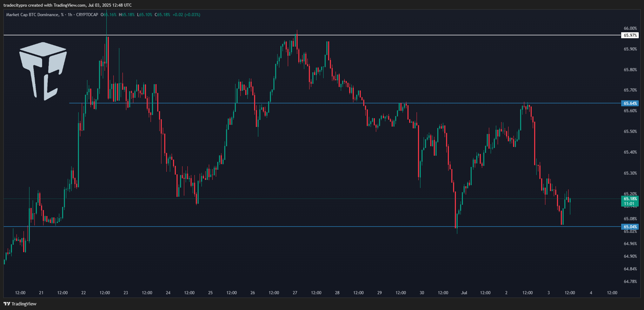The width and height of the screenshot is (644, 310).
Task: Click date 30 on time axis
Action: pos(422,293)
